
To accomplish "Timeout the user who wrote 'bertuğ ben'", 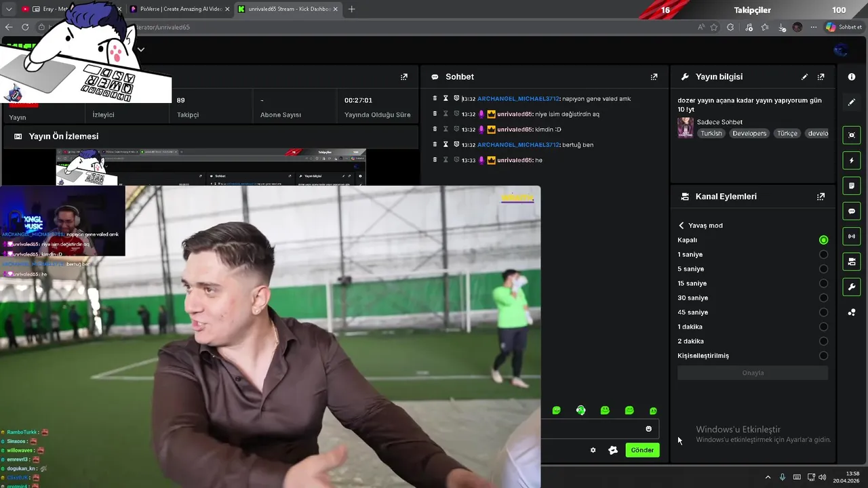I will pos(446,144).
